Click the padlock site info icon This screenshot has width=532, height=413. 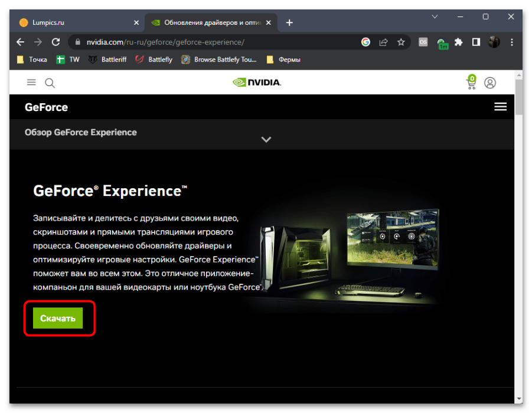(78, 42)
